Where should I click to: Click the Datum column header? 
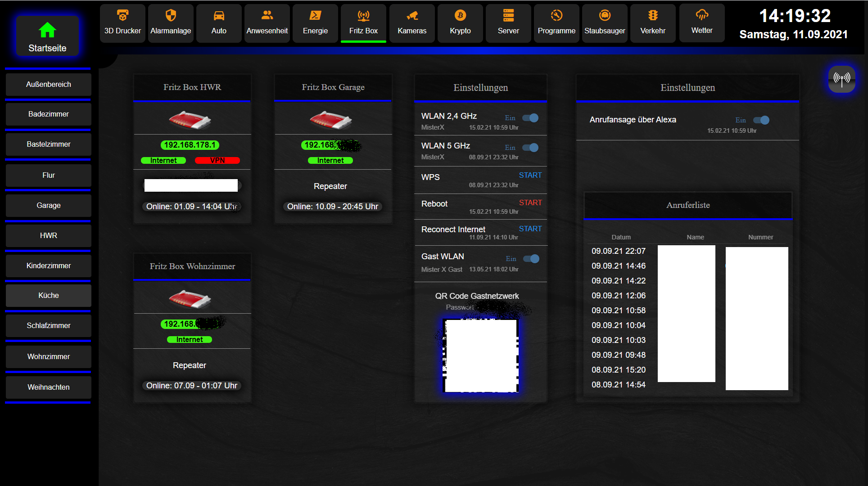621,237
